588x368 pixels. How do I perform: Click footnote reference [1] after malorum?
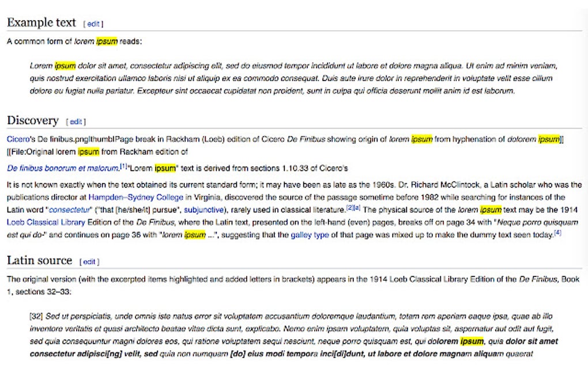[x=123, y=166]
